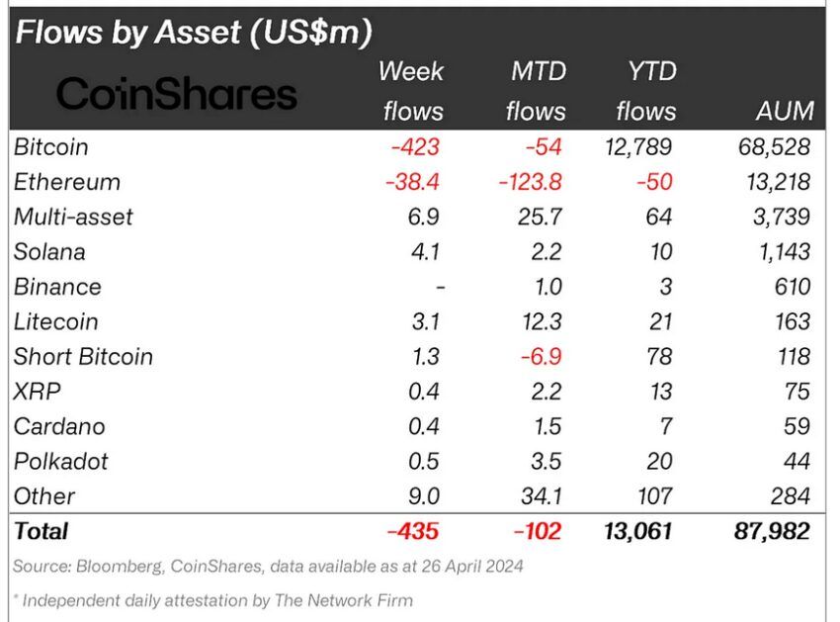Click the AUM column header
The width and height of the screenshot is (840, 622).
click(785, 111)
